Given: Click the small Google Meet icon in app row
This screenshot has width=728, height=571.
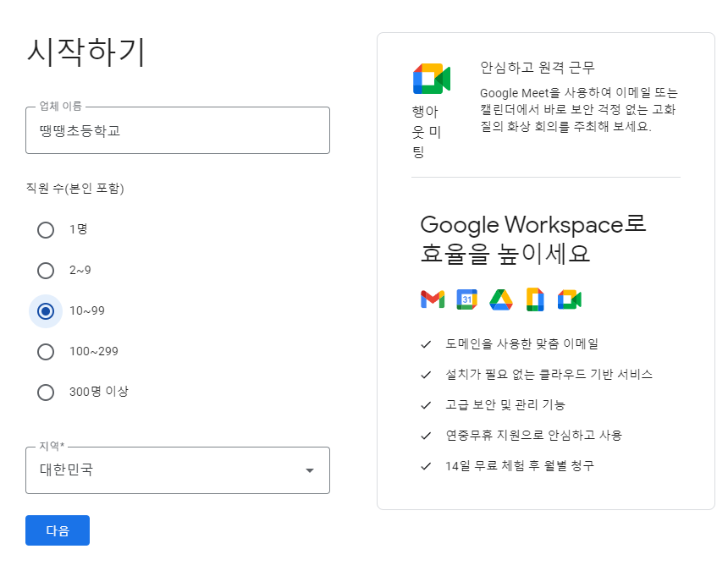Looking at the screenshot, I should (x=569, y=299).
